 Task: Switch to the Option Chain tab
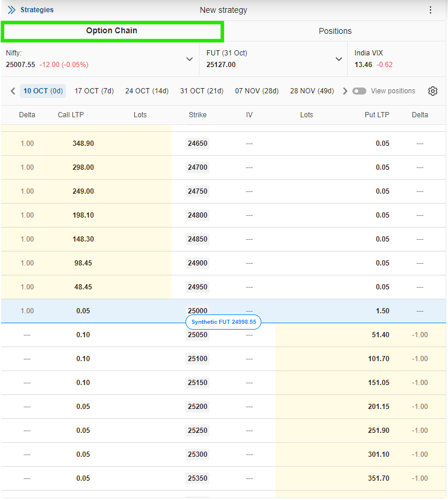[x=111, y=32]
